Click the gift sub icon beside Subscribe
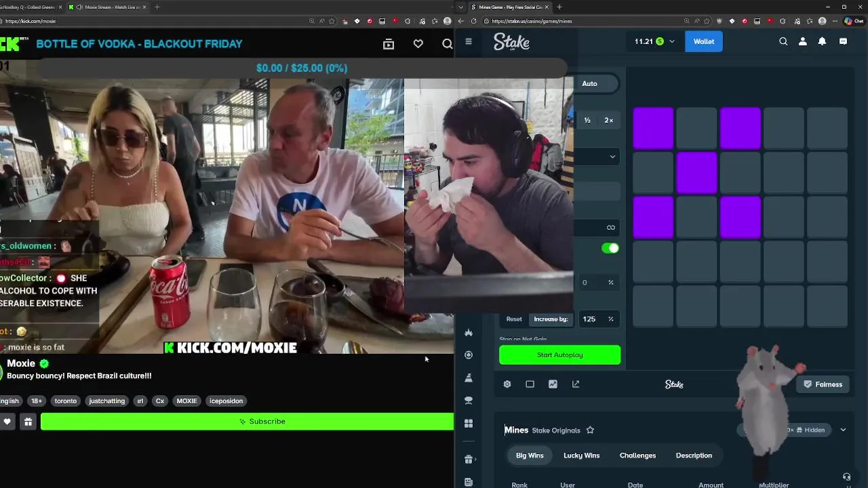 (28, 422)
